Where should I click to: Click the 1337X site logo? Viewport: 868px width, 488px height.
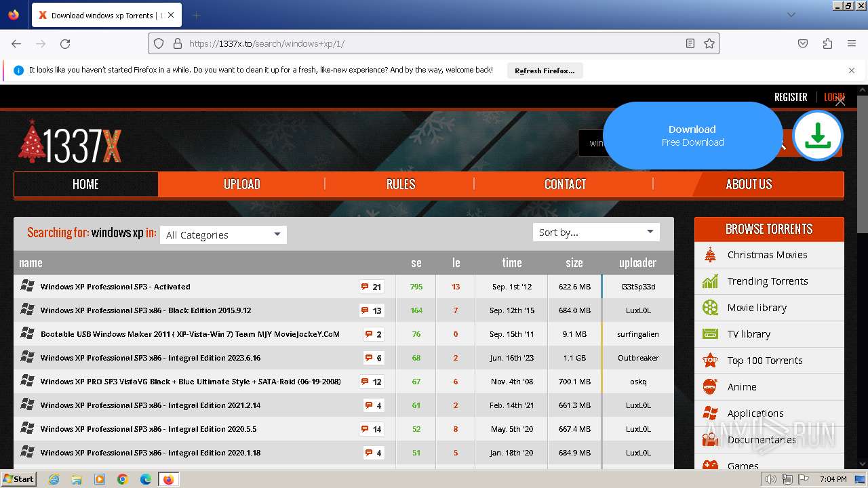coord(70,142)
